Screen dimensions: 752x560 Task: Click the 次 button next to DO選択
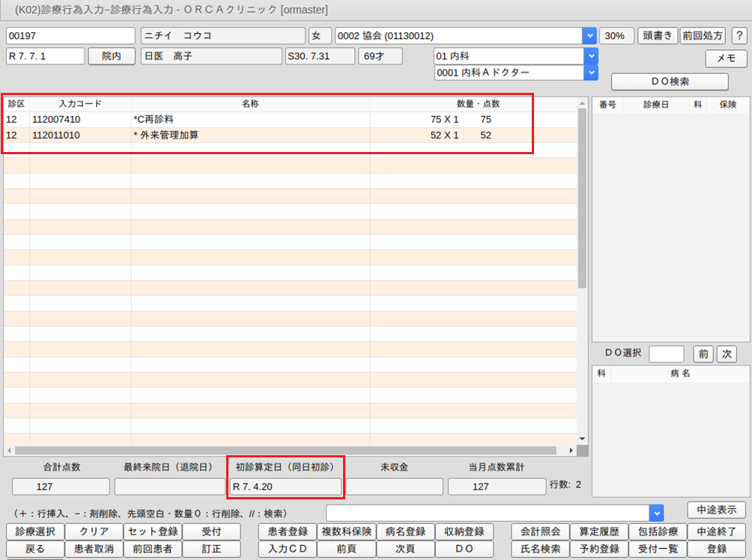click(x=726, y=353)
